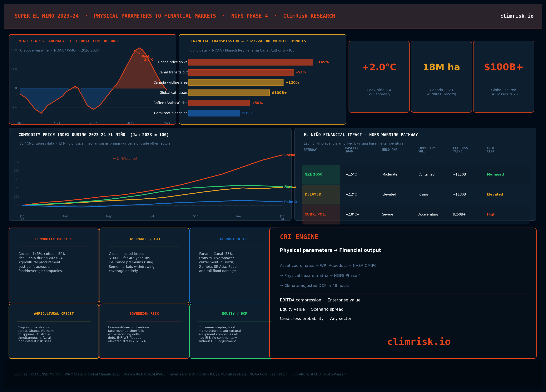The image size is (546, 392).
Task: Click the 2023 tick on SST chart
Action: tap(130, 123)
